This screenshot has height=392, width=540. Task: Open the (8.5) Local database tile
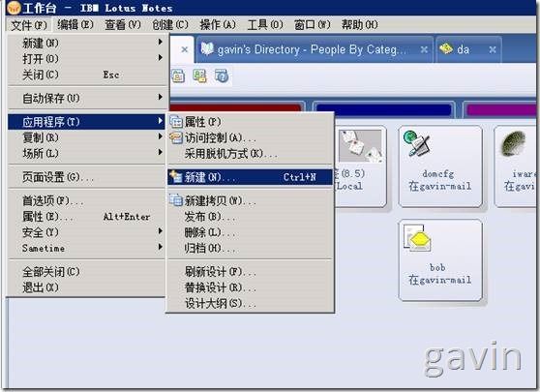point(360,166)
